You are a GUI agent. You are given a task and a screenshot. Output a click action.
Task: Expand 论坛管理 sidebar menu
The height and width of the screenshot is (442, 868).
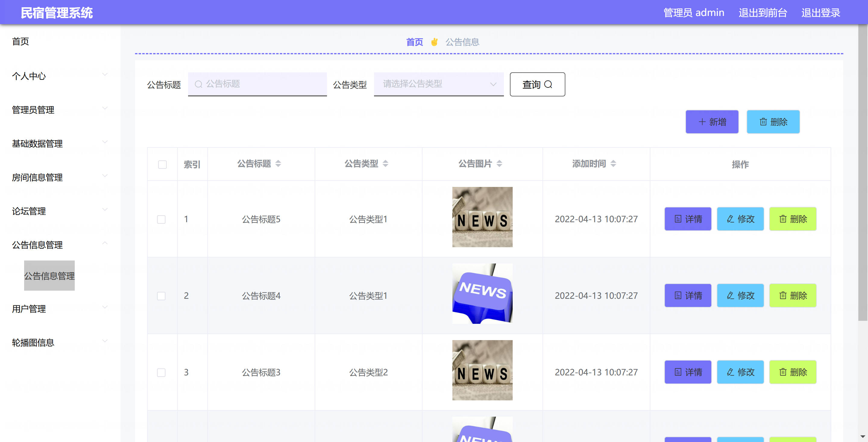pos(60,211)
